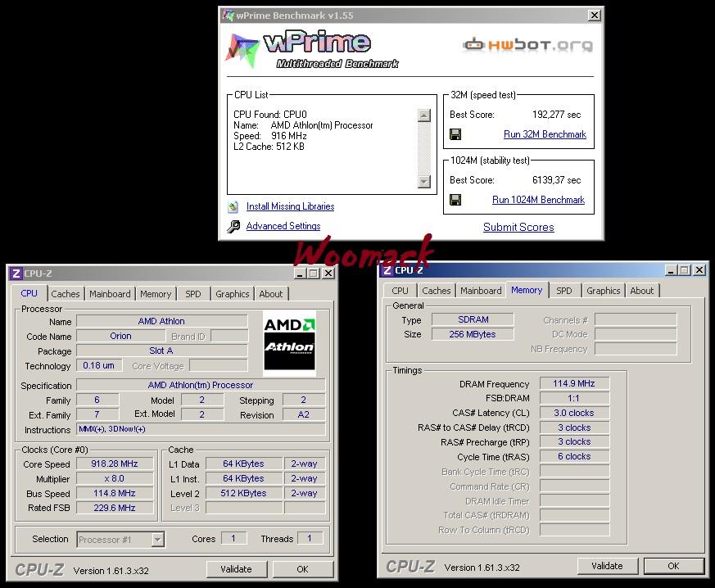Screen dimensions: 715x588
Task: Close the left CPU-Z window
Action: 328,274
